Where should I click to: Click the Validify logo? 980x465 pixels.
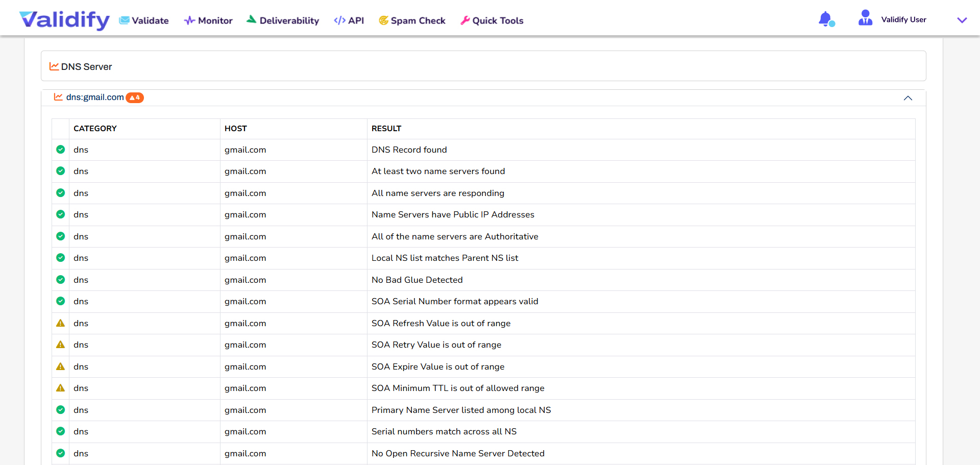coord(64,20)
